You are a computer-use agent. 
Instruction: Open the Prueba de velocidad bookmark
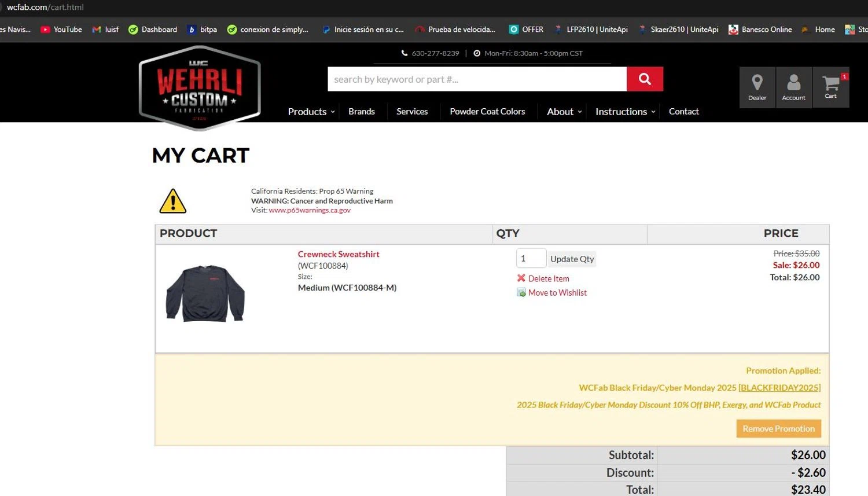pyautogui.click(x=455, y=30)
